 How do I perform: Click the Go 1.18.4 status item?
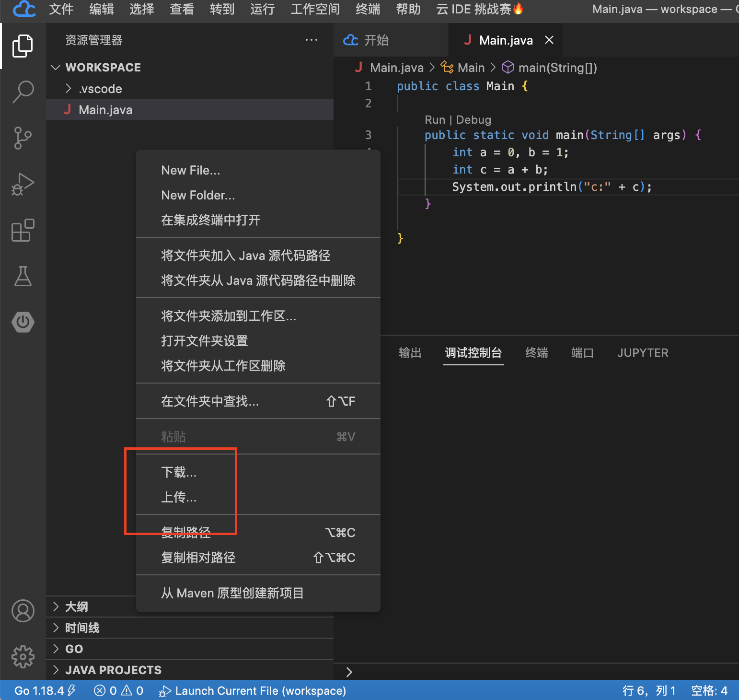45,690
